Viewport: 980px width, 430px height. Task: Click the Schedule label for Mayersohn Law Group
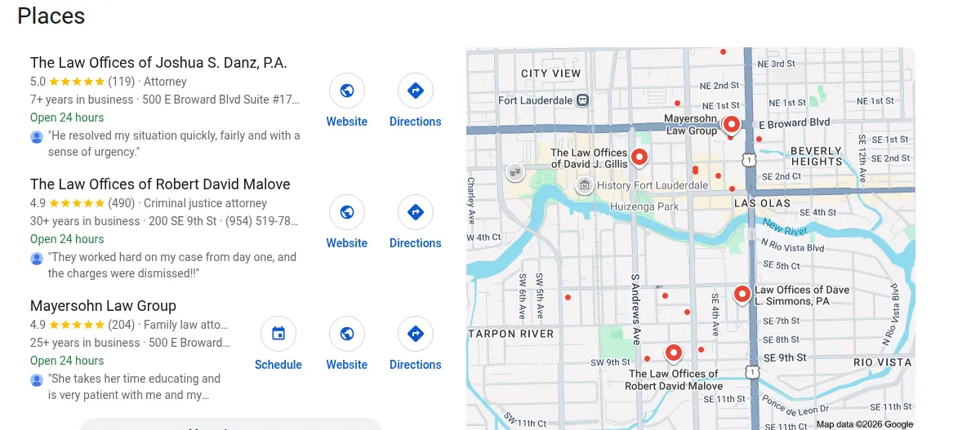[x=278, y=365]
